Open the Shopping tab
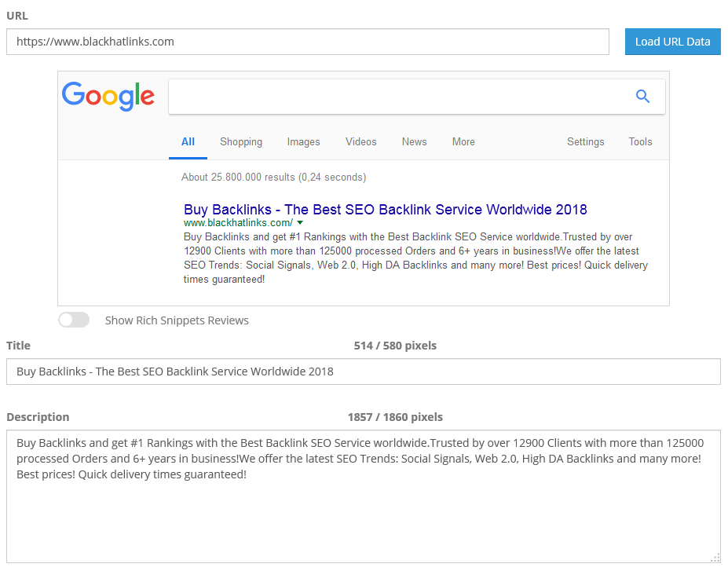The image size is (728, 571). pos(241,142)
